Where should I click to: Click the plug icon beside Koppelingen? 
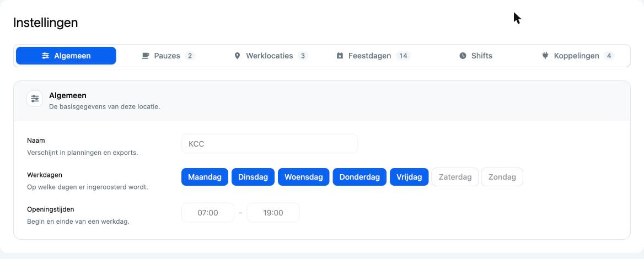[x=545, y=56]
